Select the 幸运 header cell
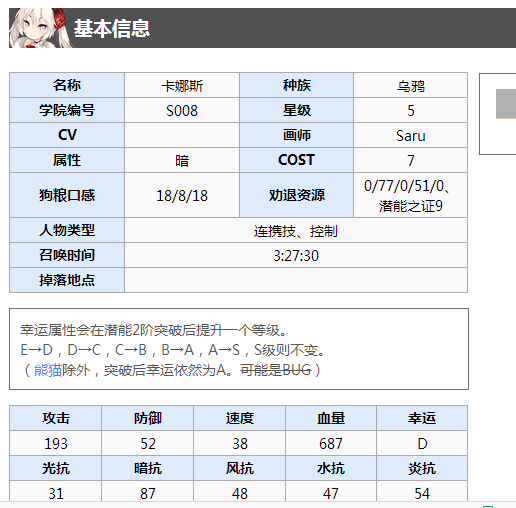The height and width of the screenshot is (508, 516). (x=422, y=418)
